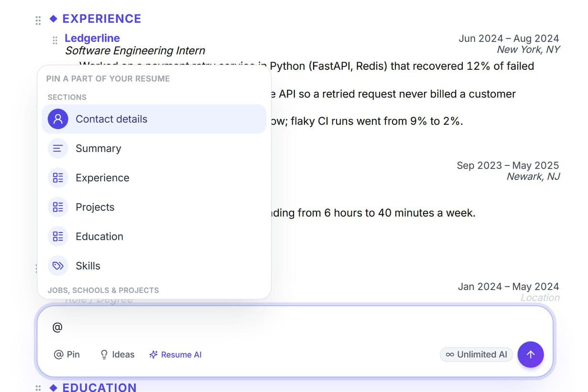The image size is (588, 392).
Task: Click the EXPERIENCE section heading
Action: pyautogui.click(x=102, y=19)
